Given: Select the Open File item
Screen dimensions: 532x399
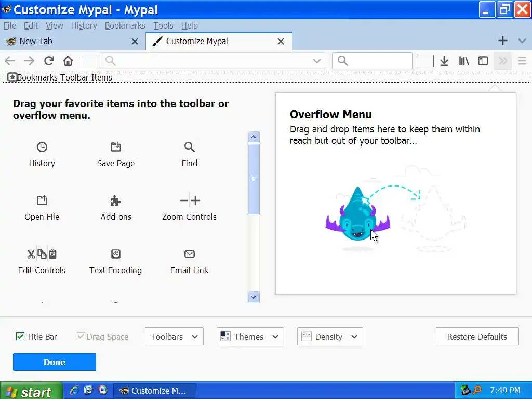Looking at the screenshot, I should point(42,208).
